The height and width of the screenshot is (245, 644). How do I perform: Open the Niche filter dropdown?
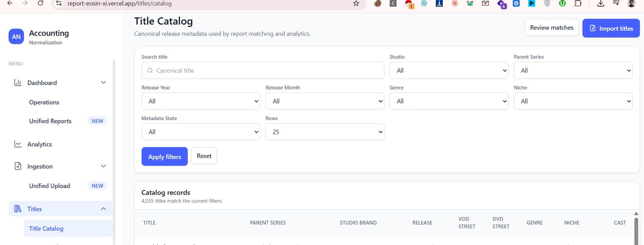[x=573, y=101]
